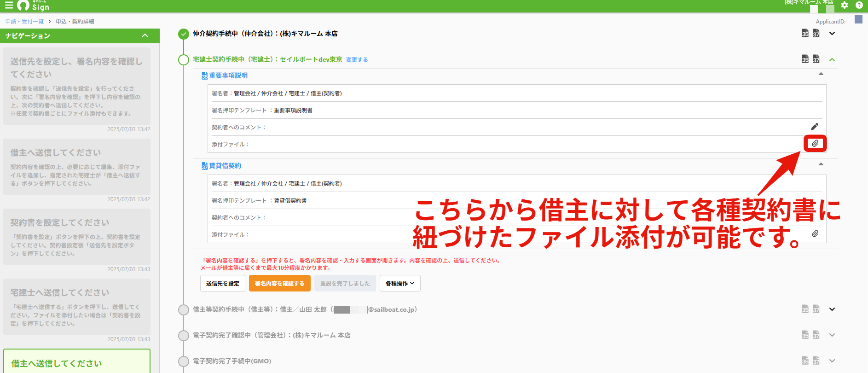Click the completed checkmark step for 仲介契約手続中
Image resolution: width=868 pixels, height=373 pixels.
click(x=184, y=34)
